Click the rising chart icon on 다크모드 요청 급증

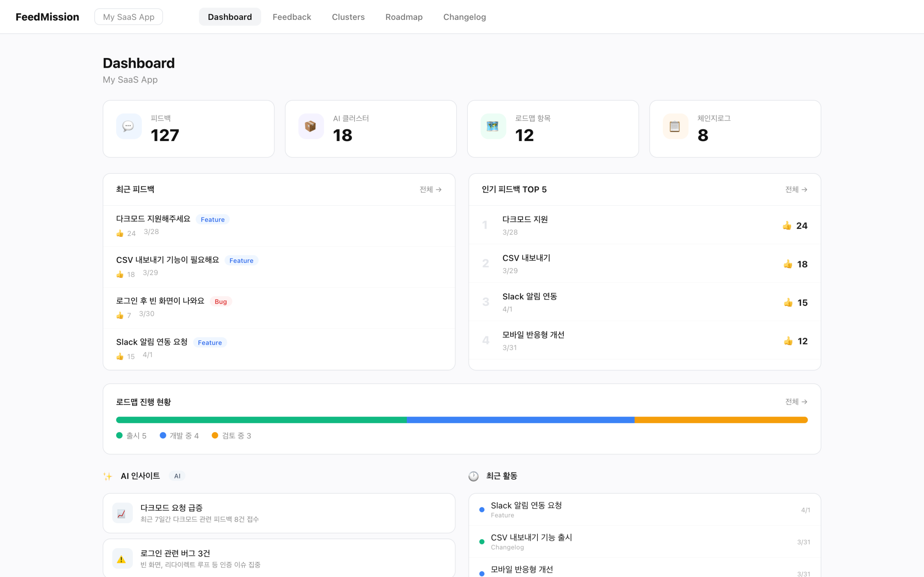122,513
